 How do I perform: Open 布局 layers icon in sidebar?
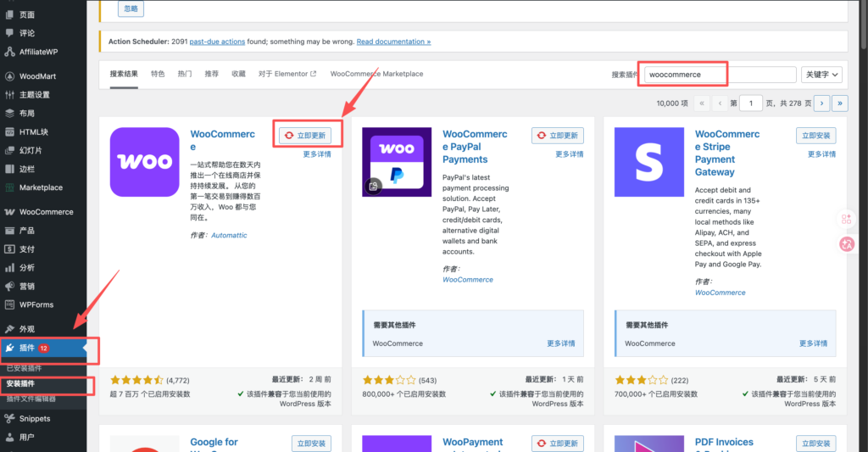(9, 113)
